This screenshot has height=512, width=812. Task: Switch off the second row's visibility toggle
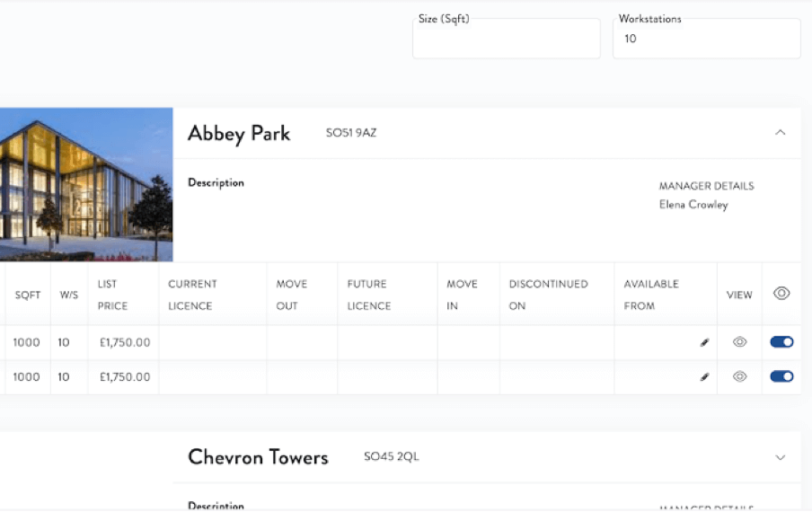pos(781,377)
